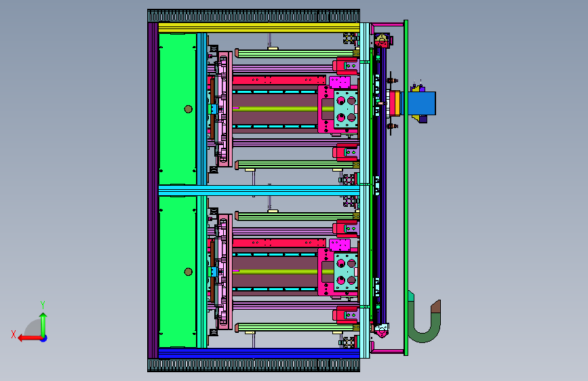Select the green U-shaped hose
The image size is (588, 381).
423,323
